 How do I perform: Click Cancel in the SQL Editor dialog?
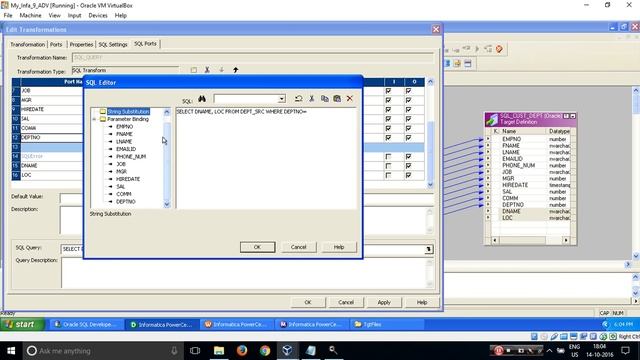click(x=298, y=247)
